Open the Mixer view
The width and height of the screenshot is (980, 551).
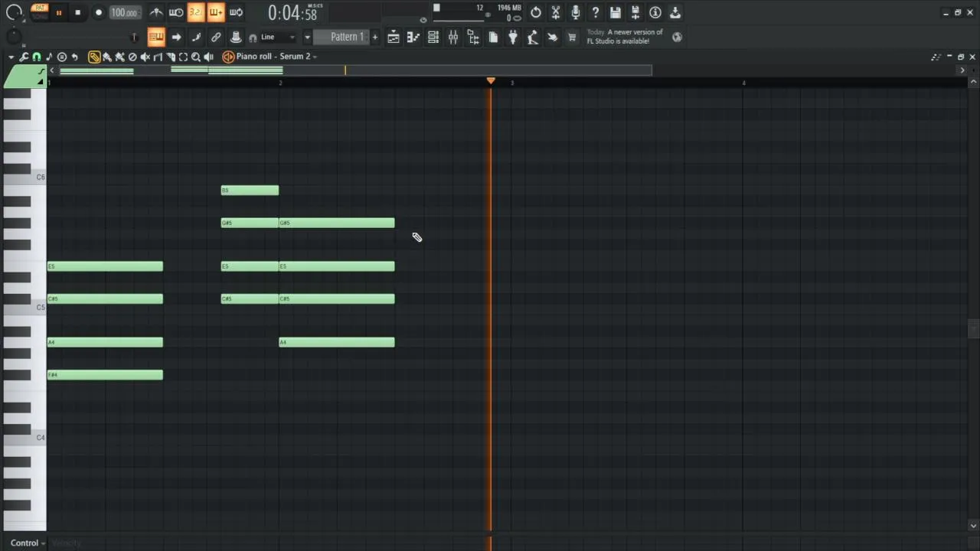tap(452, 37)
